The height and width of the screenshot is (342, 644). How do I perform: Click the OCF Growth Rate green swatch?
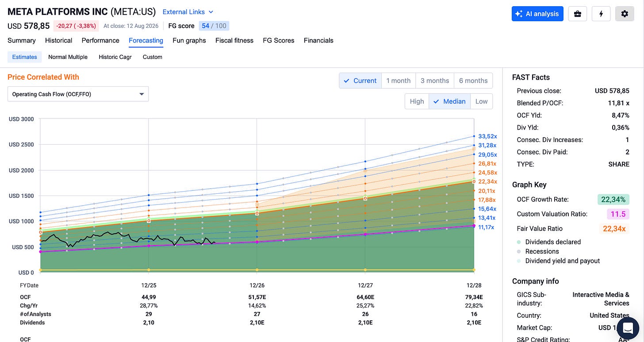pyautogui.click(x=613, y=200)
